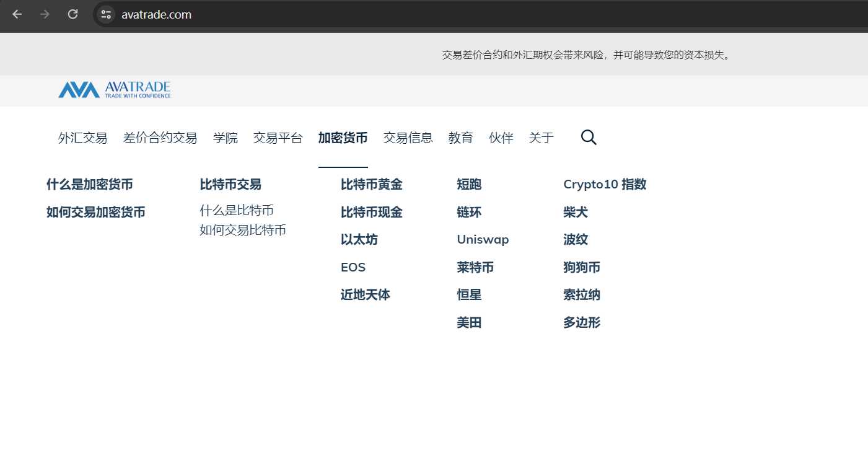This screenshot has height=450, width=868.
Task: Go to 什么是加密货币 page
Action: (90, 185)
